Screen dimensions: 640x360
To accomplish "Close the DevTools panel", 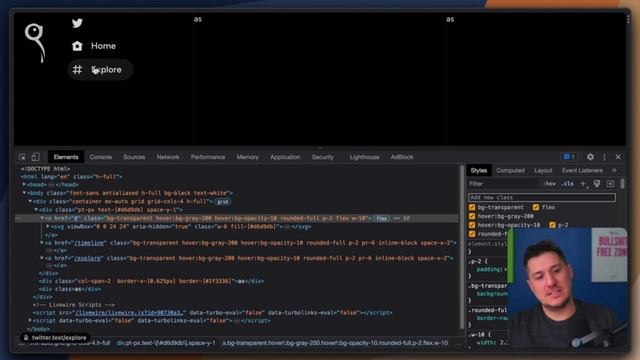I will (x=618, y=157).
